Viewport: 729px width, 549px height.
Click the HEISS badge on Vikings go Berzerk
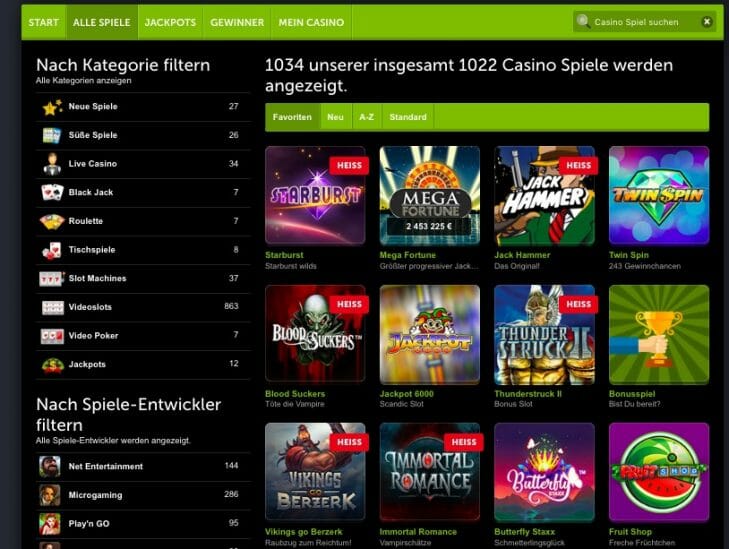(x=349, y=442)
